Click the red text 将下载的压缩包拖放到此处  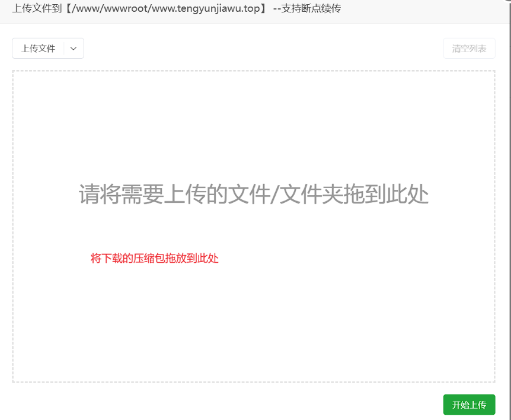point(154,258)
